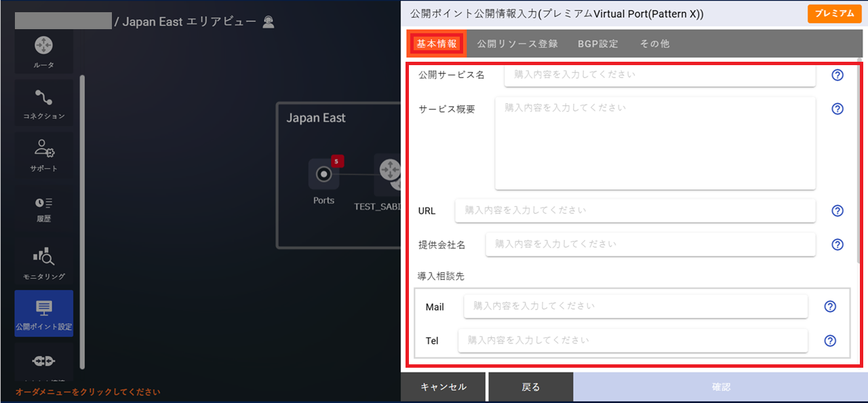Open help for 公開サービス名 field
The height and width of the screenshot is (403, 868).
[x=837, y=75]
